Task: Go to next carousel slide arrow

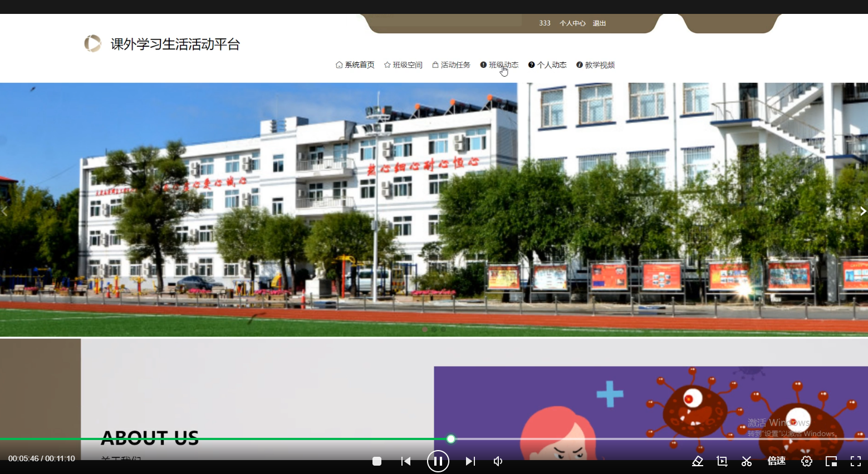Action: point(863,211)
